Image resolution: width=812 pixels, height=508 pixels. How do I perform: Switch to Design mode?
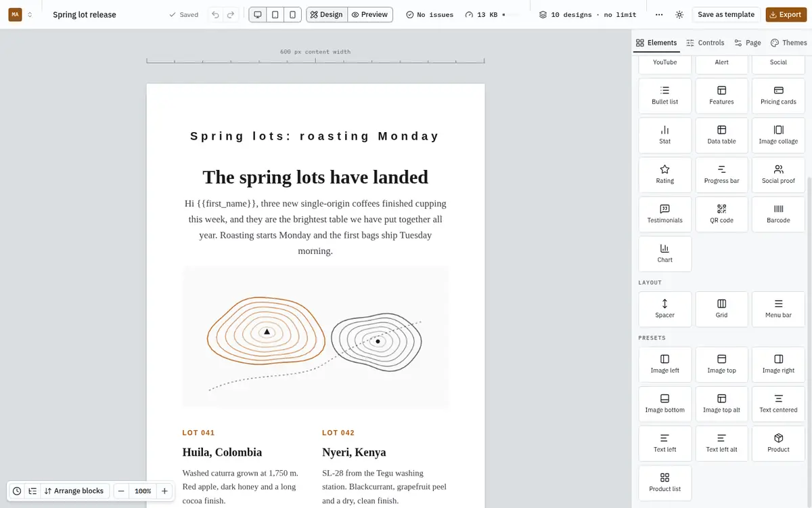point(327,14)
